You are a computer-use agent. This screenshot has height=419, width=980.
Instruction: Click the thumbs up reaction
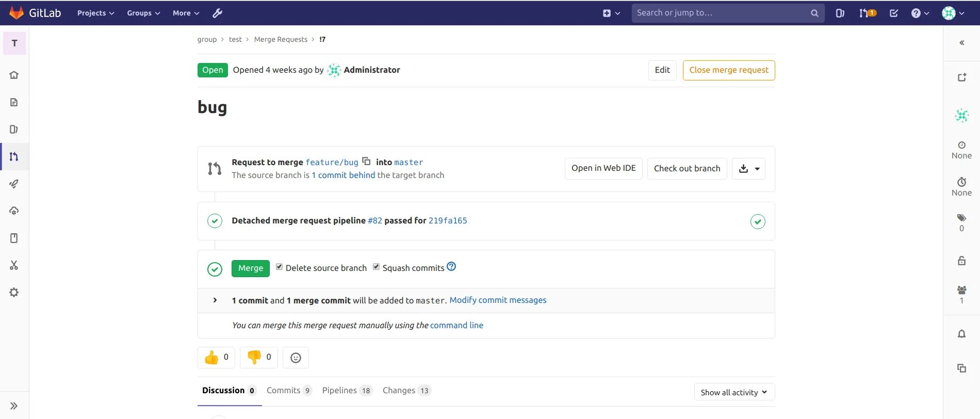click(x=216, y=357)
